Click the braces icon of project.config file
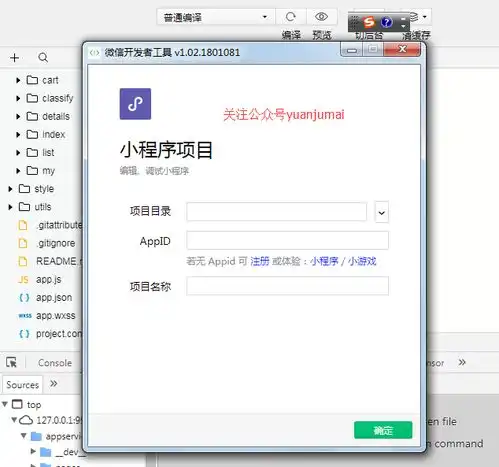This screenshot has width=499, height=467. point(24,334)
